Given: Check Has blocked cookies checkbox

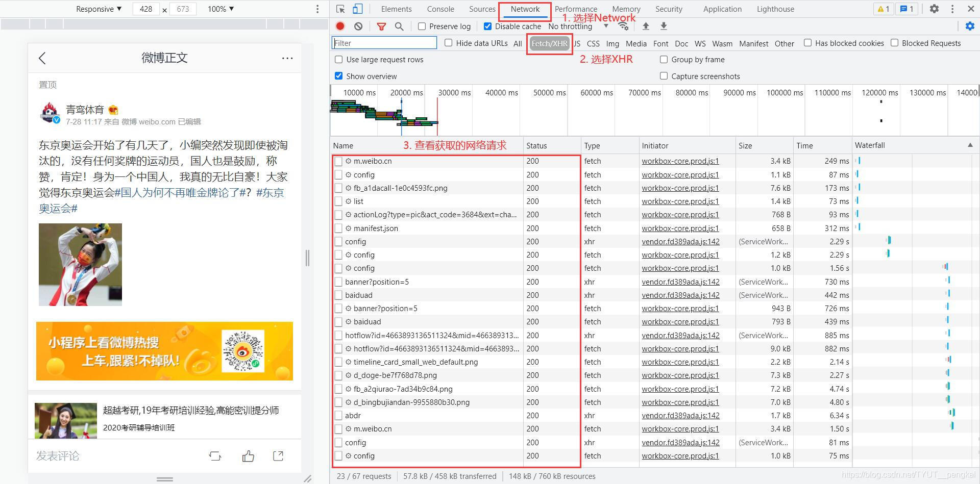Looking at the screenshot, I should [x=807, y=43].
